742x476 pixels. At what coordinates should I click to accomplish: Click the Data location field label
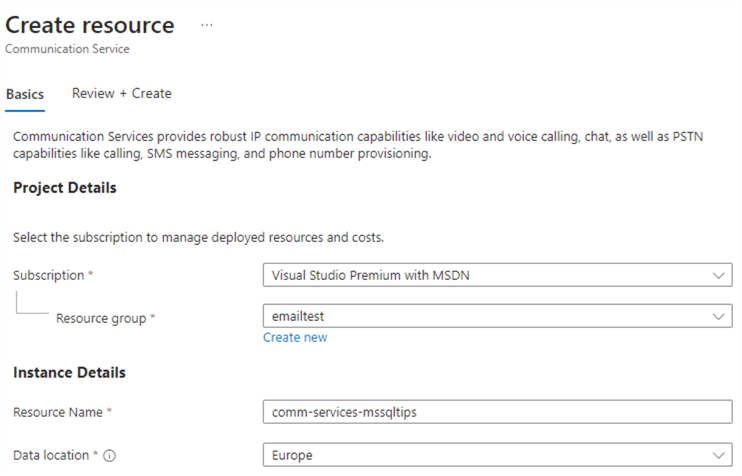(x=51, y=455)
